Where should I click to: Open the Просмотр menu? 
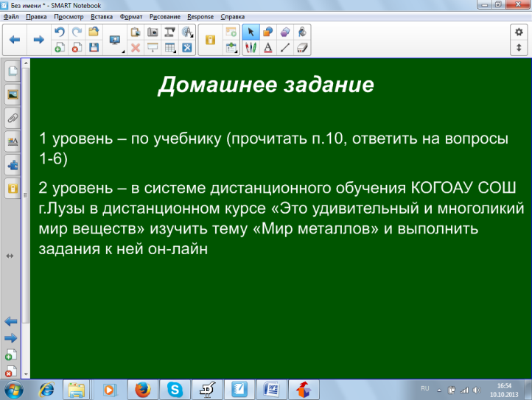[x=69, y=17]
